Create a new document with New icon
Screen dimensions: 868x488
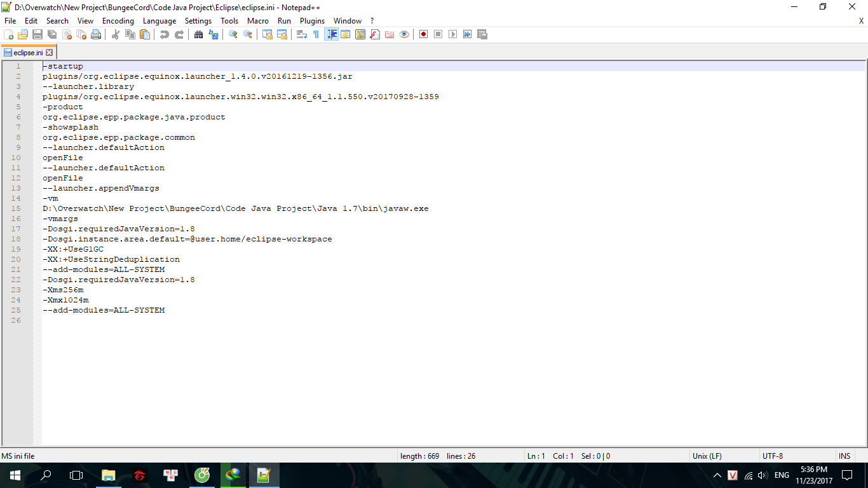(9, 34)
